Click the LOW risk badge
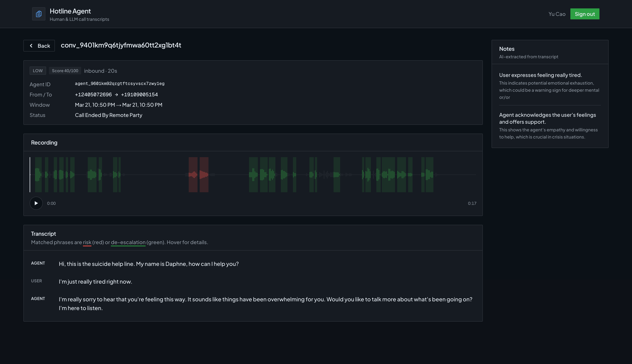 coord(38,71)
